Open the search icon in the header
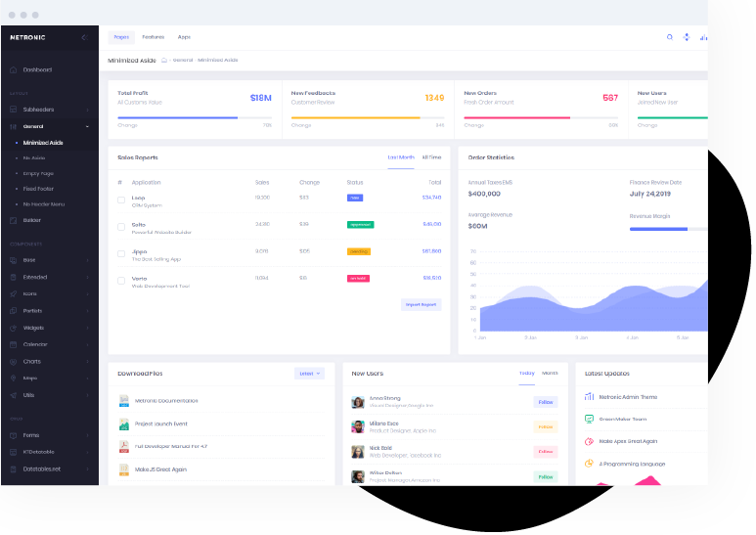This screenshot has height=535, width=756. click(670, 37)
